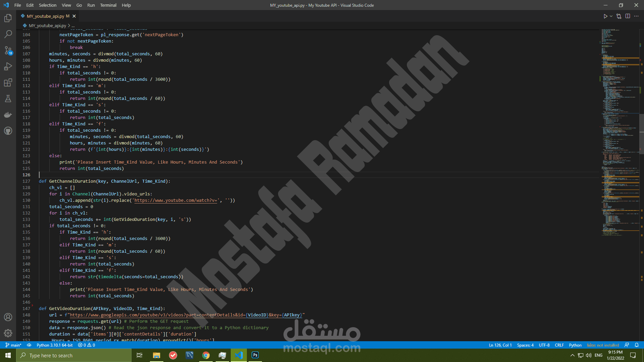Split the editor to the right
This screenshot has width=644, height=362.
pyautogui.click(x=628, y=16)
